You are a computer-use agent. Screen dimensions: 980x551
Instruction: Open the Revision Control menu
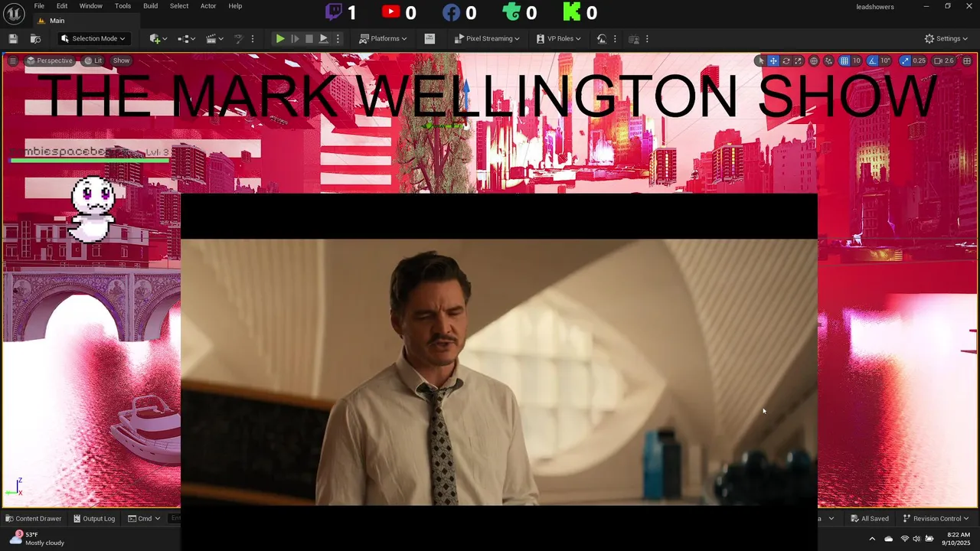pos(936,519)
